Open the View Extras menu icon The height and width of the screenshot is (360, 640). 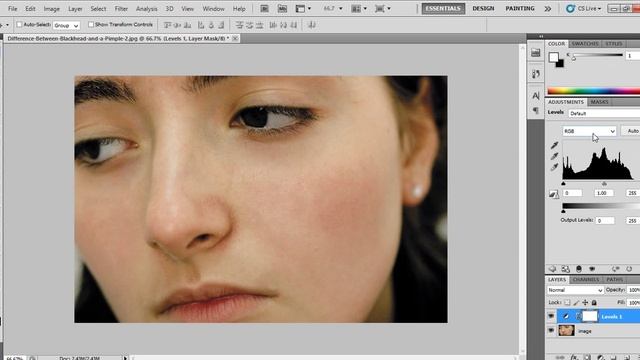(303, 9)
